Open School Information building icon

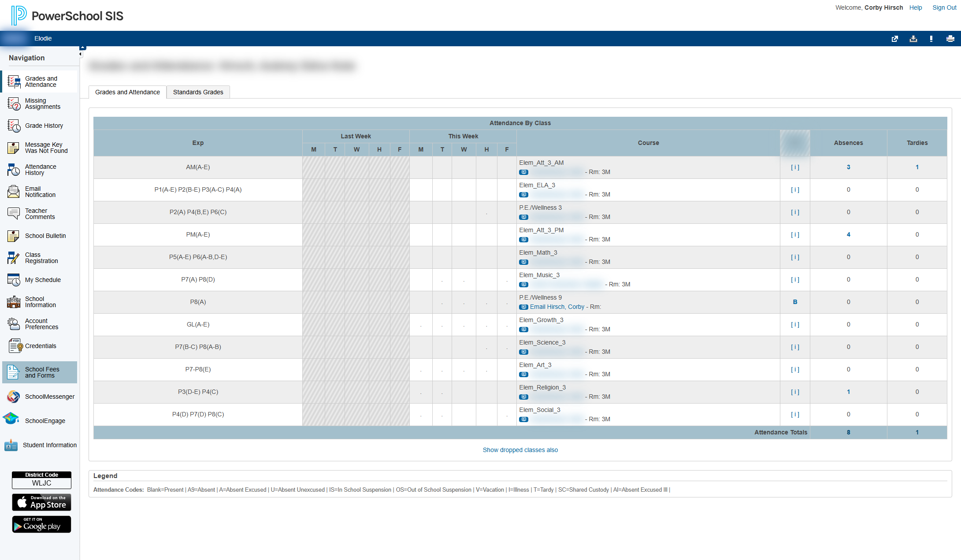click(14, 302)
